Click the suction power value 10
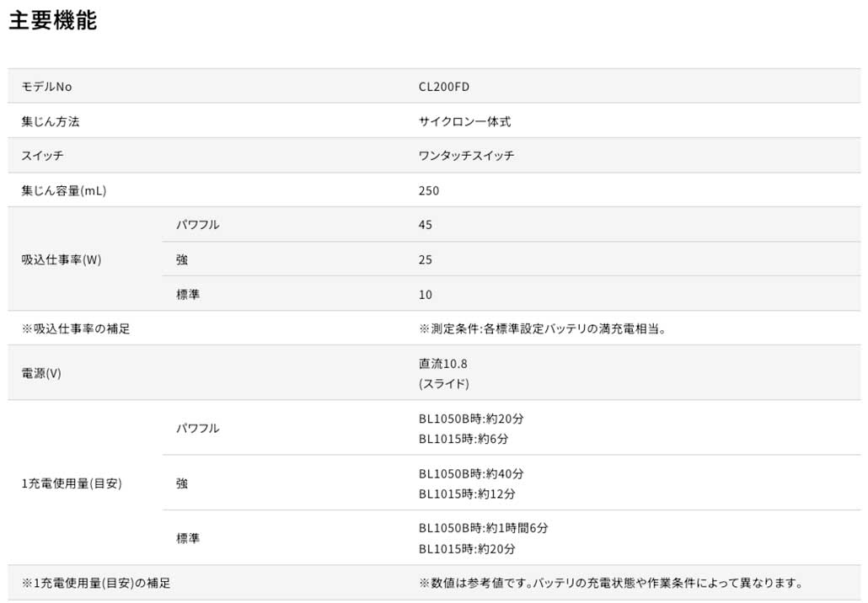This screenshot has height=603, width=868. pyautogui.click(x=425, y=294)
